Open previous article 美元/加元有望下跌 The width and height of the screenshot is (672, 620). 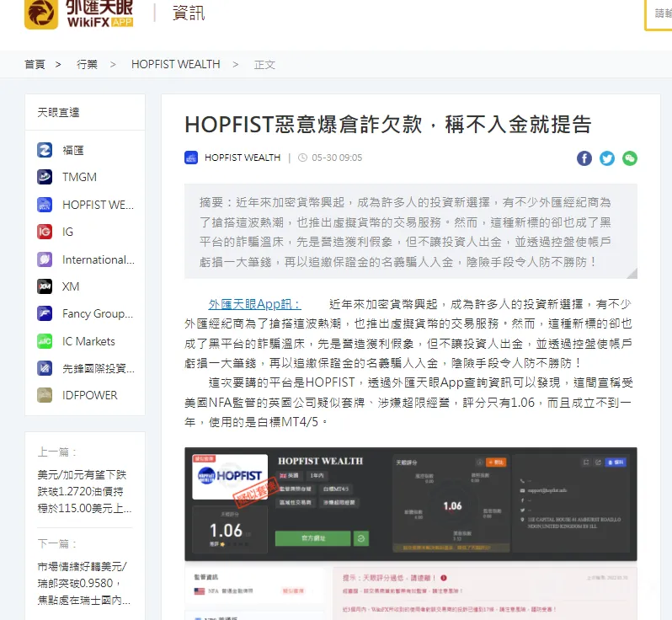85,491
